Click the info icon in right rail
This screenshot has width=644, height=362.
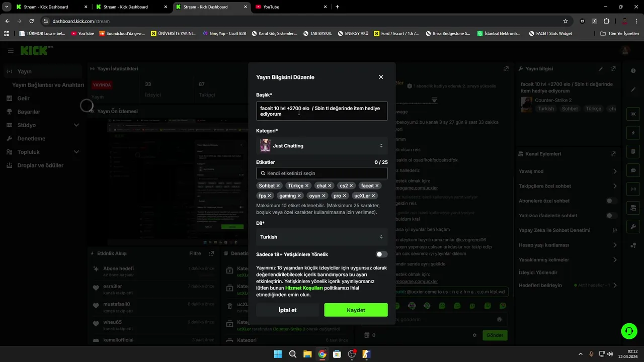click(633, 71)
